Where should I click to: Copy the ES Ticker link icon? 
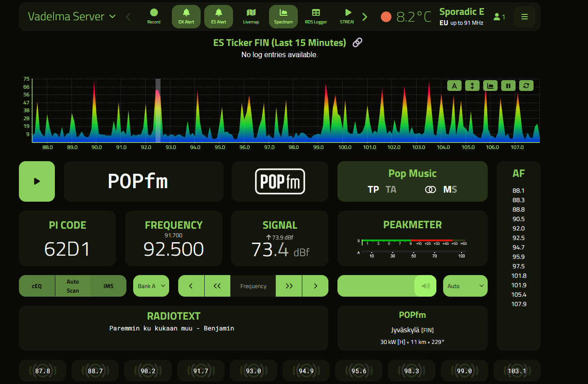pyautogui.click(x=357, y=42)
